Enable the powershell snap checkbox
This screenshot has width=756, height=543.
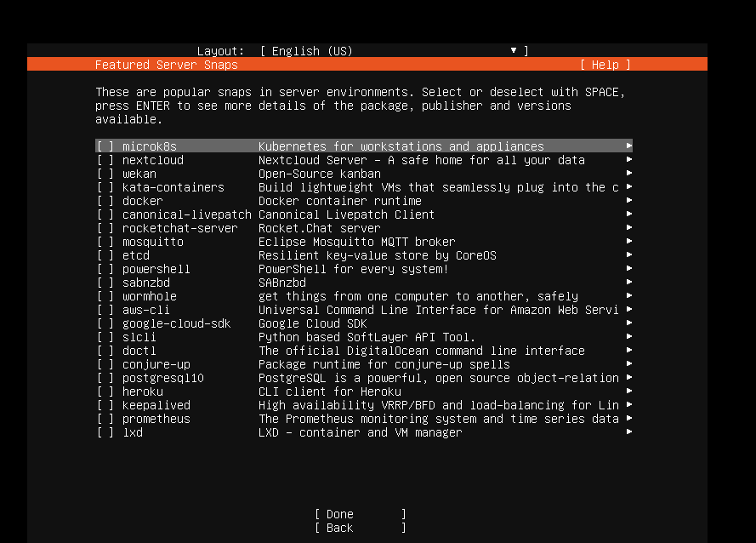pos(105,269)
